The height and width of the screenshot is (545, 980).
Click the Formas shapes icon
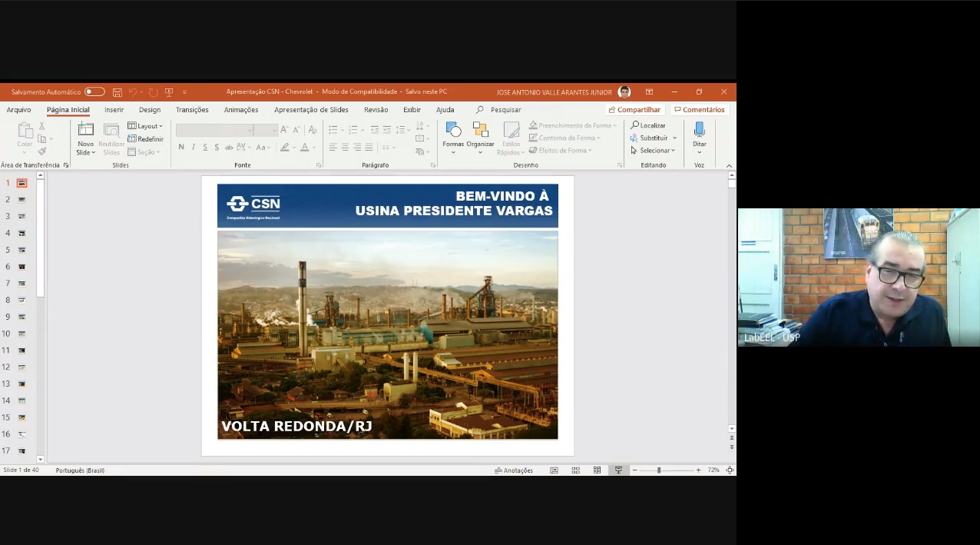tap(453, 131)
